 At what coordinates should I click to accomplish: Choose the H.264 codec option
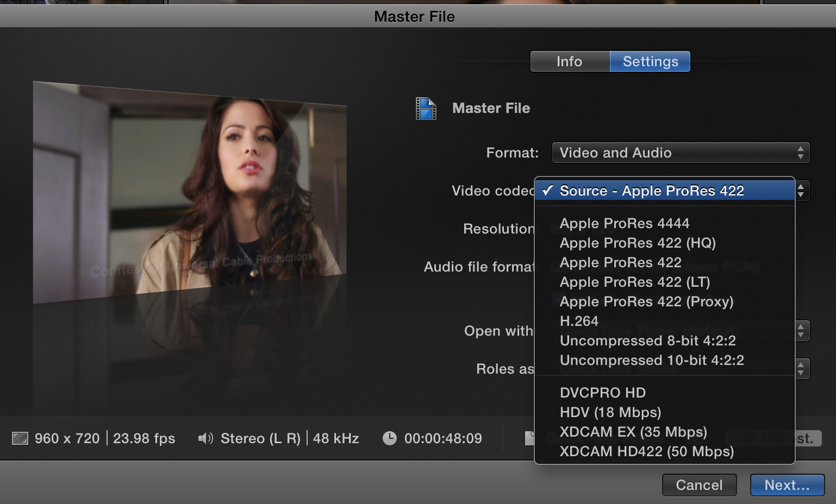pos(579,321)
